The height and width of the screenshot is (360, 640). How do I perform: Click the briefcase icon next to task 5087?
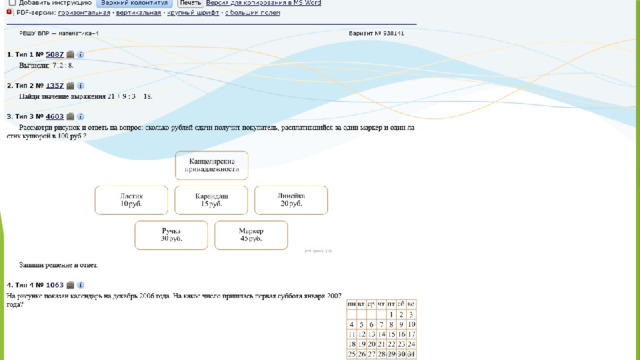(70, 54)
